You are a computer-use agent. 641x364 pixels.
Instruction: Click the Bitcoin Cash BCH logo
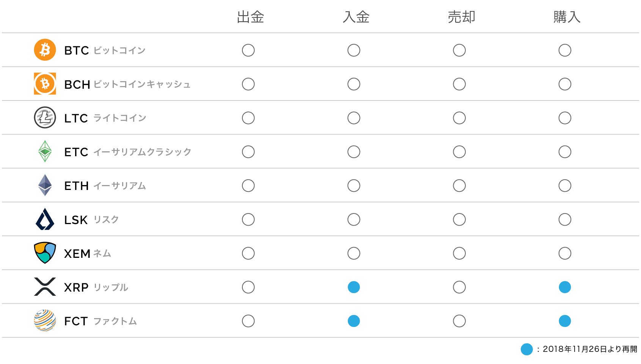pos(45,84)
